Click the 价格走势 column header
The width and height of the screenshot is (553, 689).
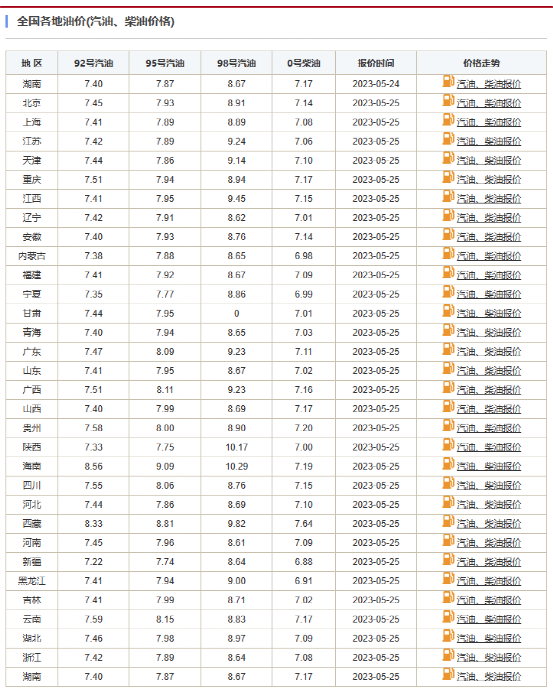point(481,63)
